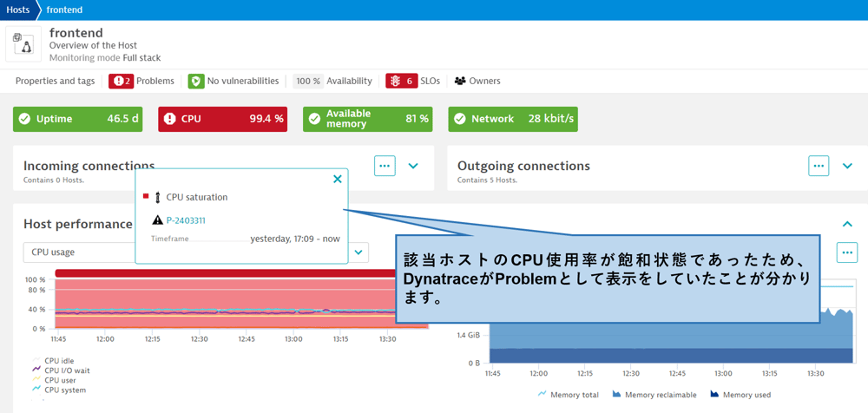Open the CPU usage metric dropdown
This screenshot has width=868, height=413.
[360, 252]
